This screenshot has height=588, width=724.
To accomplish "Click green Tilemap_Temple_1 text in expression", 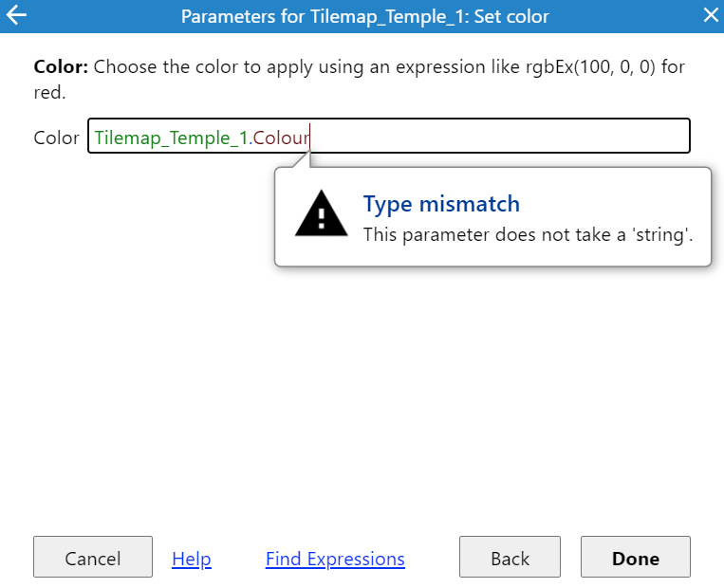I will coord(171,138).
